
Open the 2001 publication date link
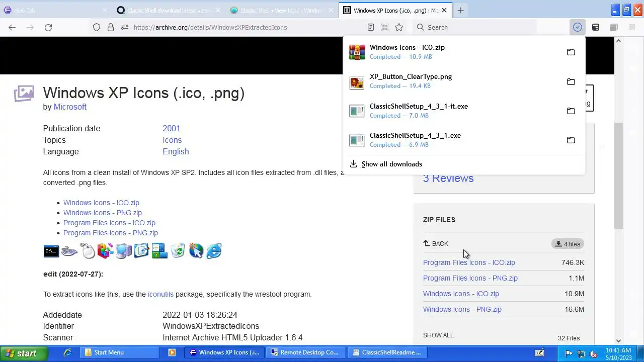pyautogui.click(x=171, y=128)
